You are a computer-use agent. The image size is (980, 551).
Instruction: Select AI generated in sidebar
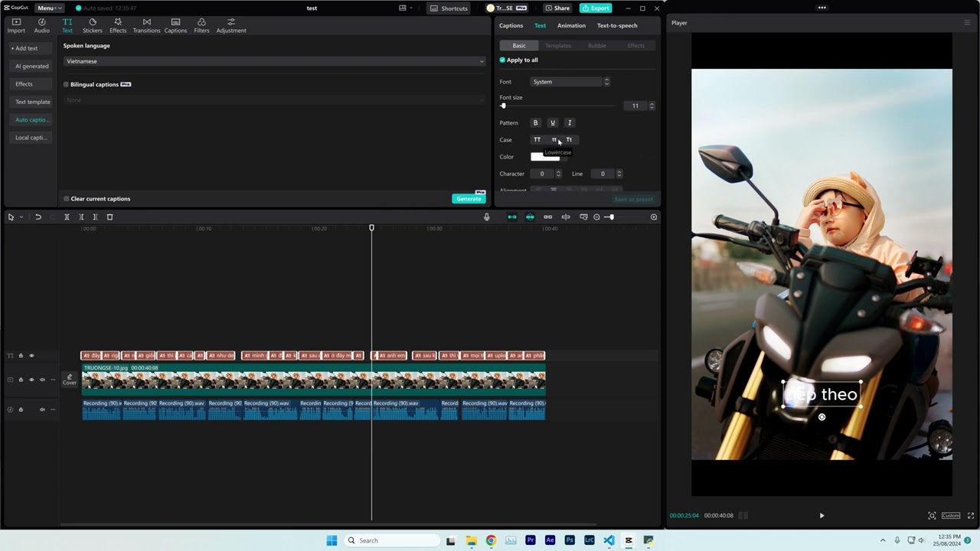(31, 67)
